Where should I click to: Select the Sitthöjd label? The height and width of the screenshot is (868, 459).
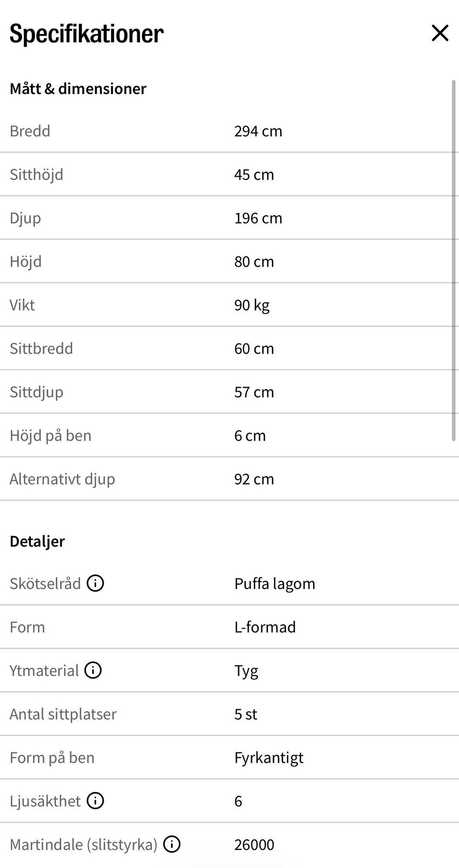(x=36, y=174)
